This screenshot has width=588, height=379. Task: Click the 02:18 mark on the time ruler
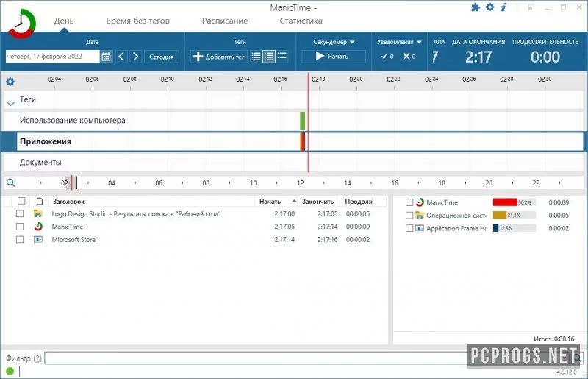(x=318, y=79)
